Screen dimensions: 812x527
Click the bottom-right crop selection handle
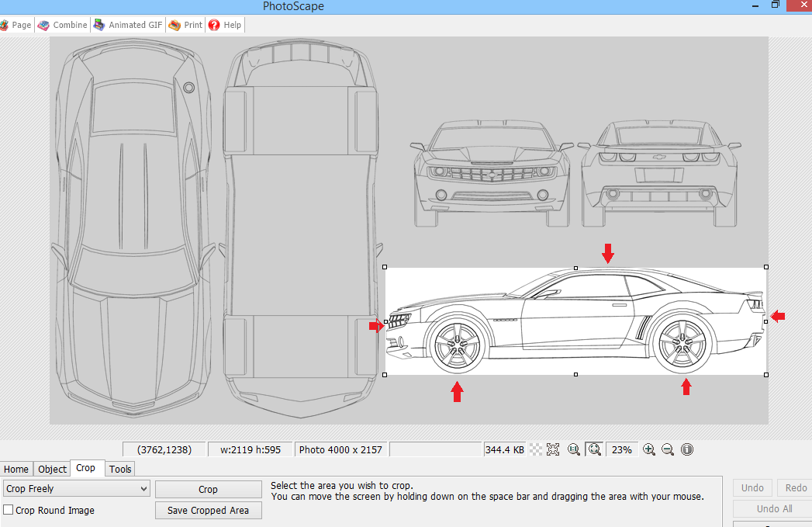(766, 376)
